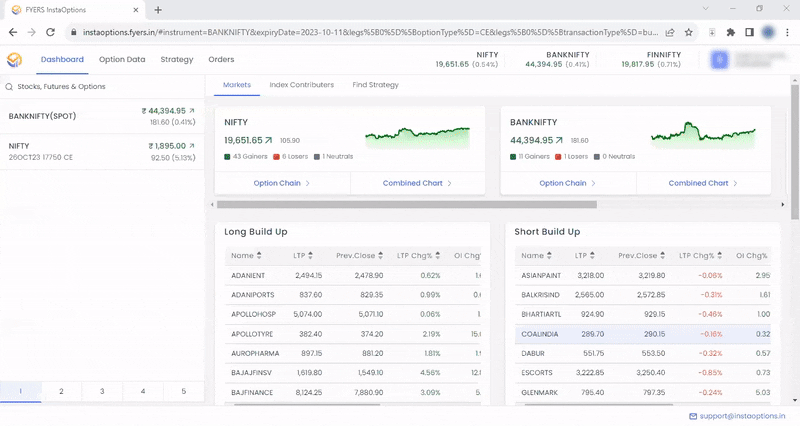Image resolution: width=800 pixels, height=426 pixels.
Task: Open a new browser tab
Action: [158, 10]
